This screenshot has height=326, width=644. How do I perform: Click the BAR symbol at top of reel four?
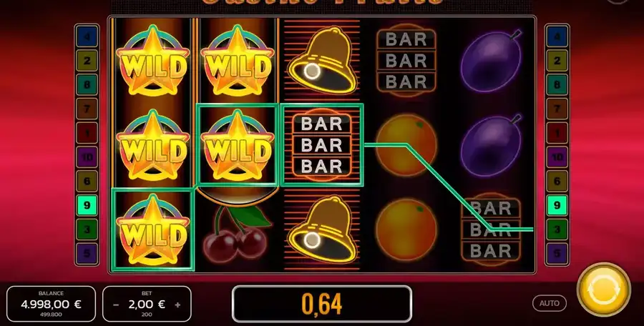tap(406, 60)
